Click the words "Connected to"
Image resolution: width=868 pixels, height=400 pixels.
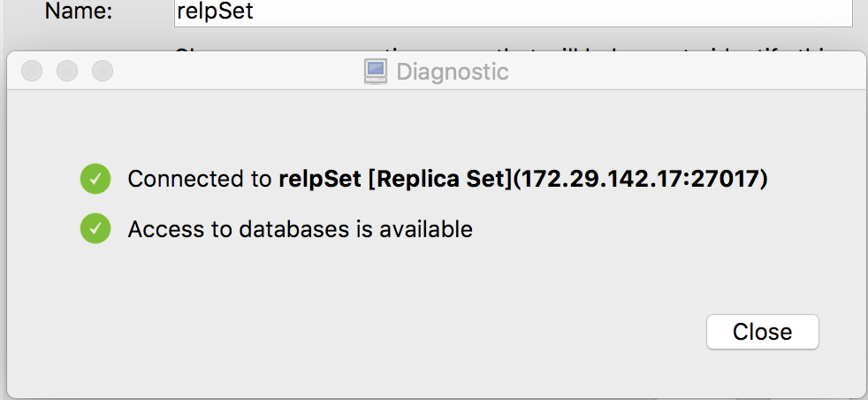[200, 179]
